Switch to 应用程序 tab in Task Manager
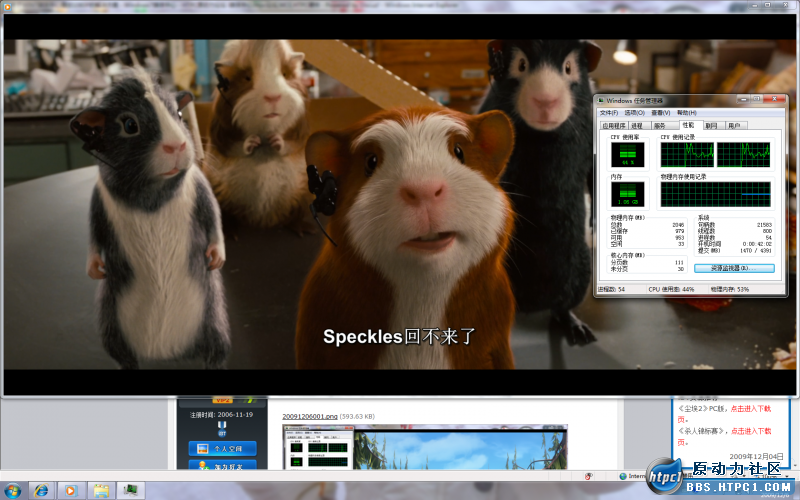The height and width of the screenshot is (500, 800). coord(613,126)
